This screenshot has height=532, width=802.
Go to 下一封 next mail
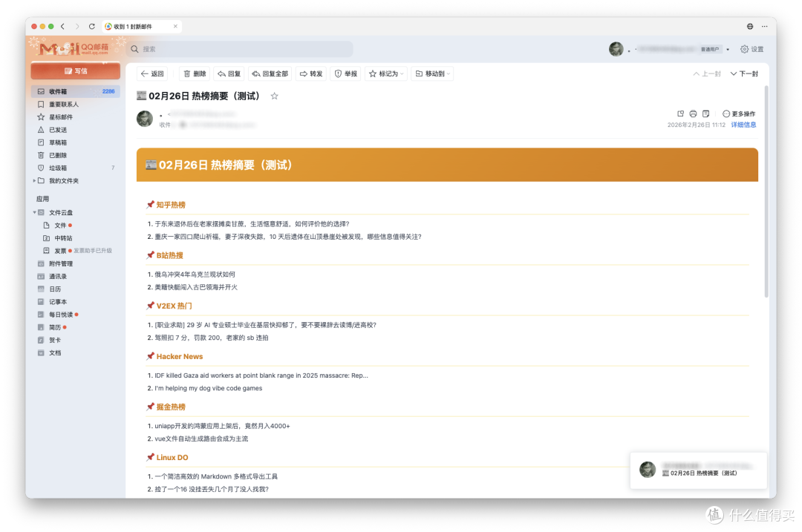click(744, 73)
